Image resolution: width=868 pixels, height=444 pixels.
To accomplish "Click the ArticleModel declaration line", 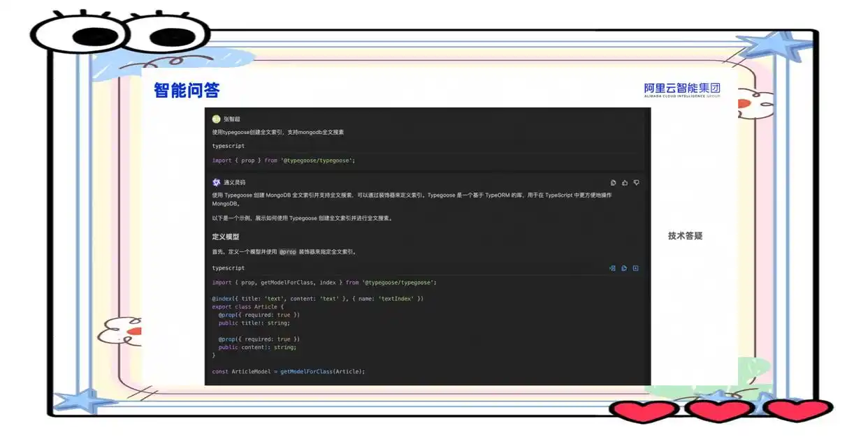I will (289, 371).
